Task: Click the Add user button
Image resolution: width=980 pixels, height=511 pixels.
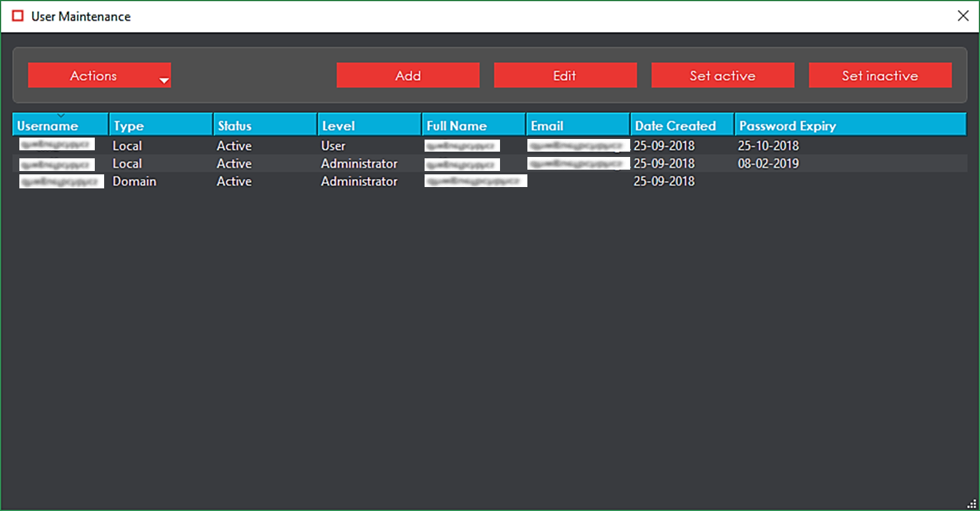Action: 408,75
